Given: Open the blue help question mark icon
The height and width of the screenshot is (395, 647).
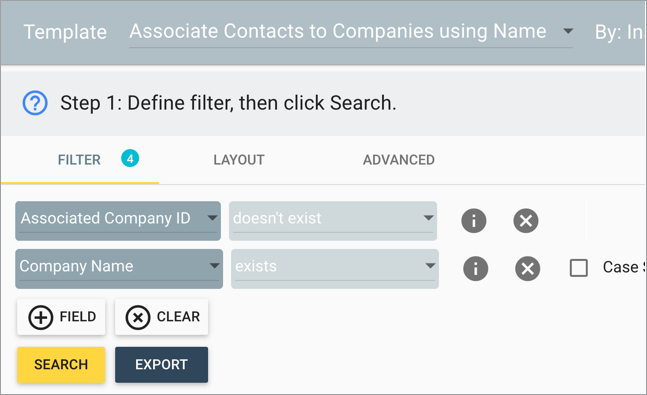Looking at the screenshot, I should [x=35, y=103].
